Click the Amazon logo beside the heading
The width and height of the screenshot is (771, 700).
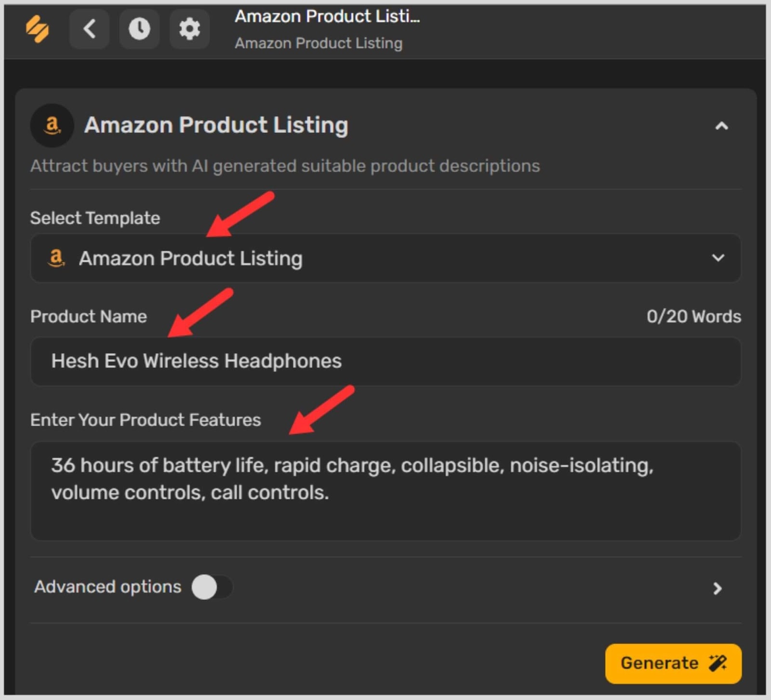[x=52, y=125]
